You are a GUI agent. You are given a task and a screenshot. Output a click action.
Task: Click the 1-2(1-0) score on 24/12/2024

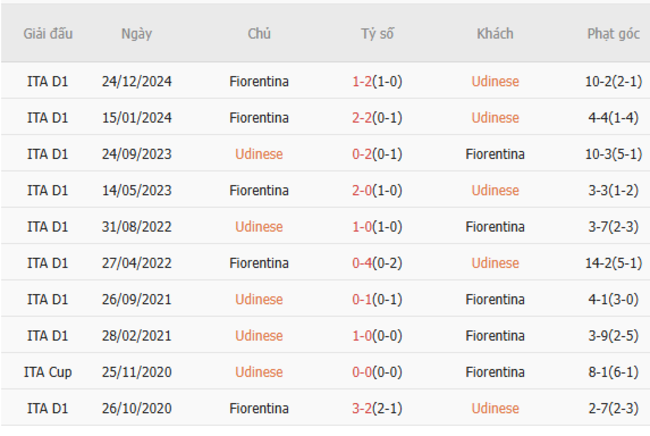tap(377, 82)
